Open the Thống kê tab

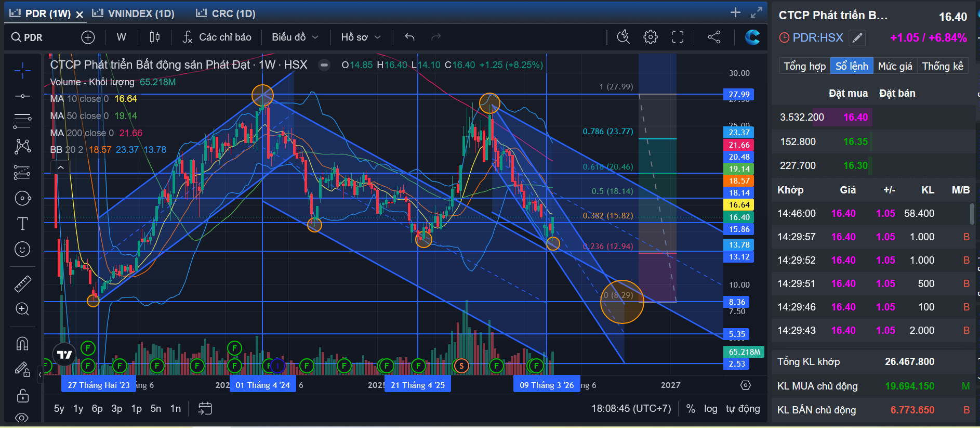pos(943,66)
